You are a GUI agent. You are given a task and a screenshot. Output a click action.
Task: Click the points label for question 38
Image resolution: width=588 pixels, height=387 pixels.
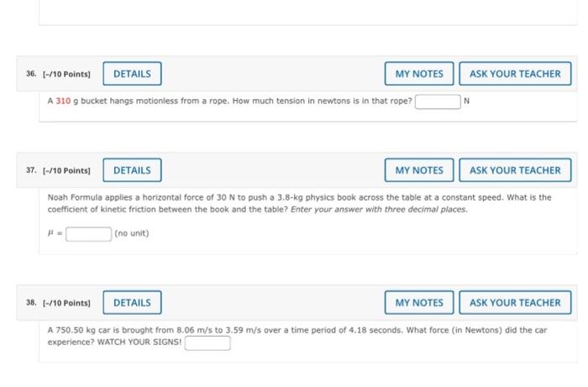[66, 303]
